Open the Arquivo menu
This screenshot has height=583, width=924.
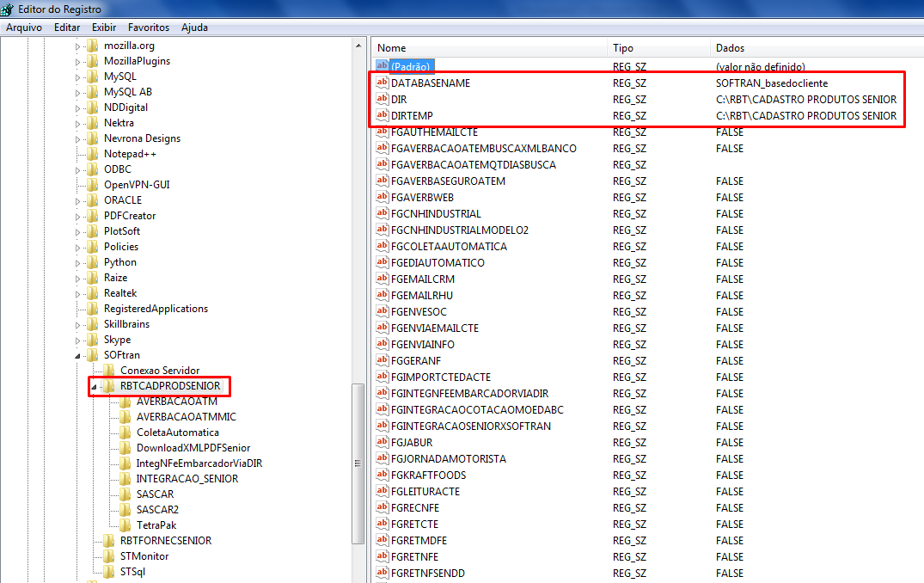click(24, 28)
